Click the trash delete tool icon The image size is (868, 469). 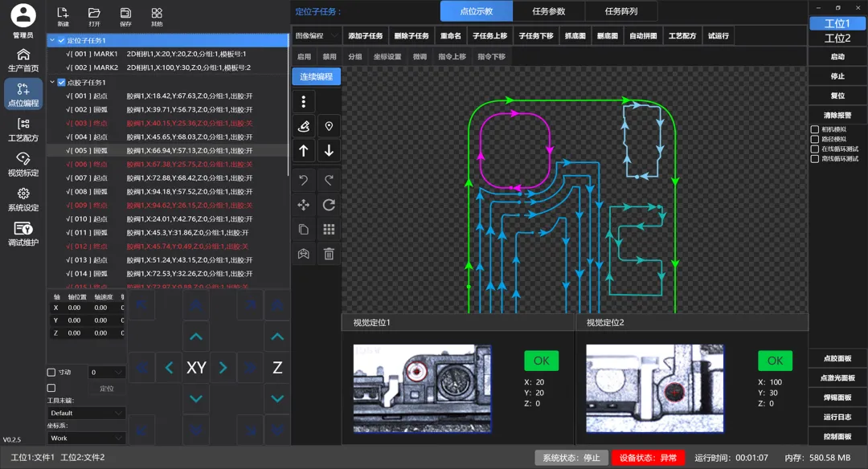pyautogui.click(x=329, y=254)
